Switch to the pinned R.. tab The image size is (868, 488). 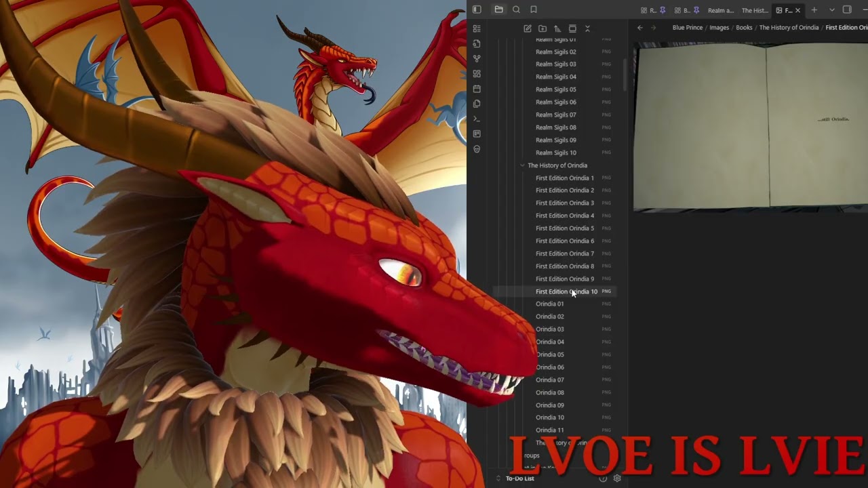[653, 10]
